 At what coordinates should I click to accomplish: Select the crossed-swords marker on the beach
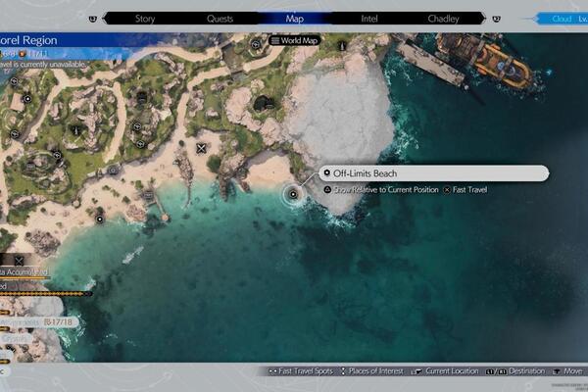point(201,149)
